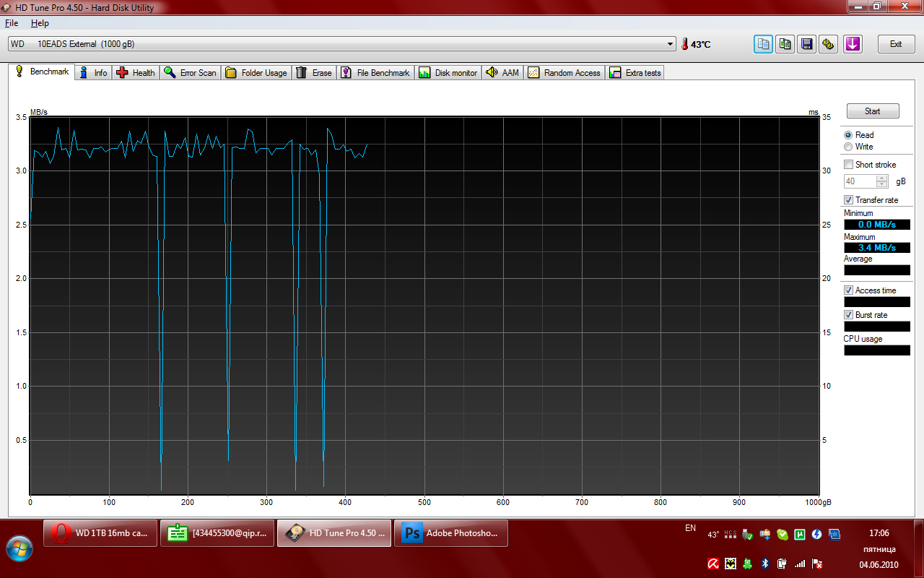Image resolution: width=924 pixels, height=578 pixels.
Task: Switch to Adobe Photoshop taskbar button
Action: 450,533
